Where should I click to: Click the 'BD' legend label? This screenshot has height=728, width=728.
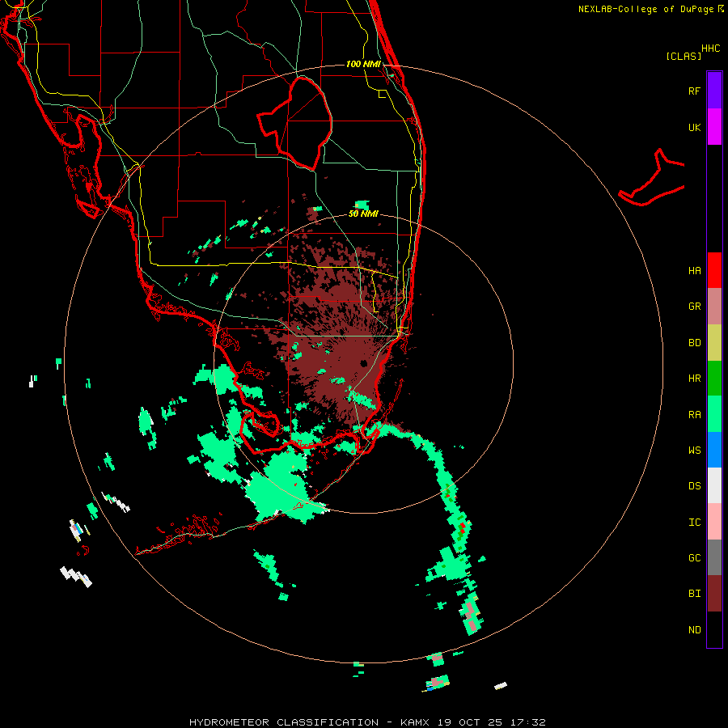pos(694,343)
